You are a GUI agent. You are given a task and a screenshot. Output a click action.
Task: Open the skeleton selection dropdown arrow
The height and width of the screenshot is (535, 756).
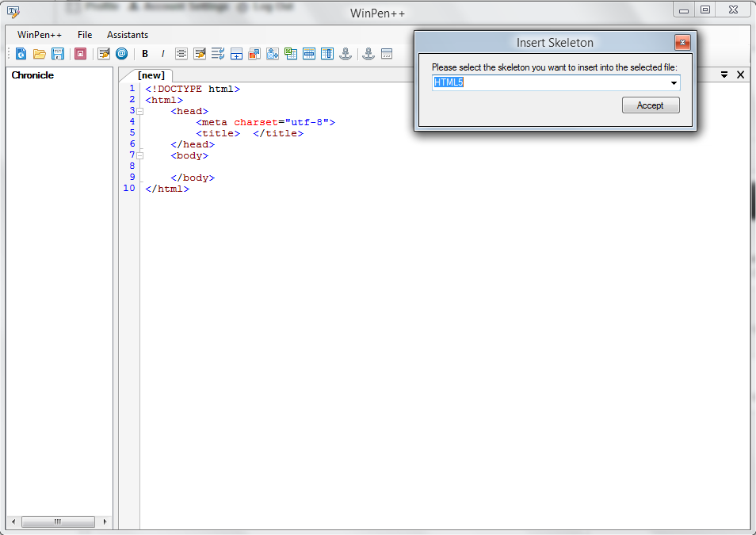(x=674, y=83)
